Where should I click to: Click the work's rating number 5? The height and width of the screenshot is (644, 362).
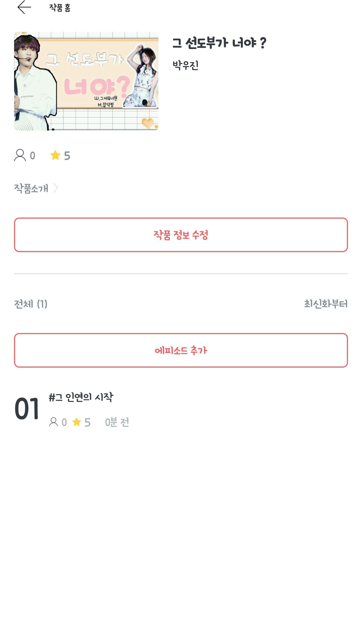click(67, 156)
